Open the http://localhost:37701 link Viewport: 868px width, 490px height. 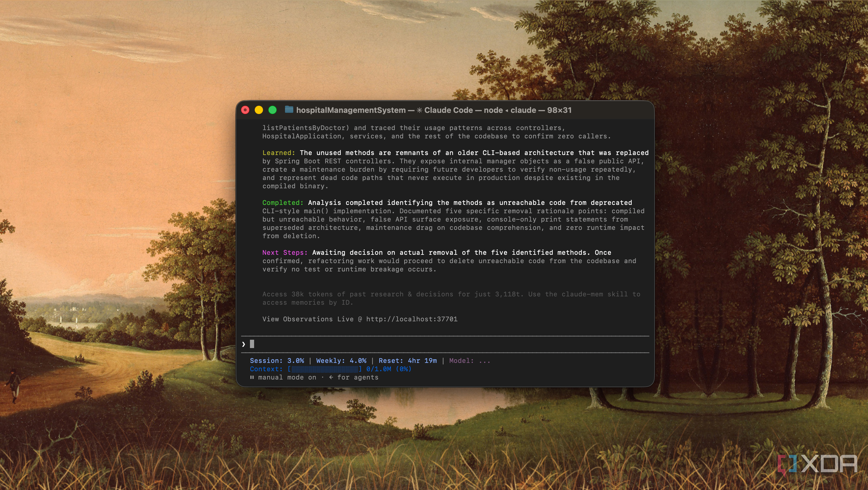[x=412, y=319]
